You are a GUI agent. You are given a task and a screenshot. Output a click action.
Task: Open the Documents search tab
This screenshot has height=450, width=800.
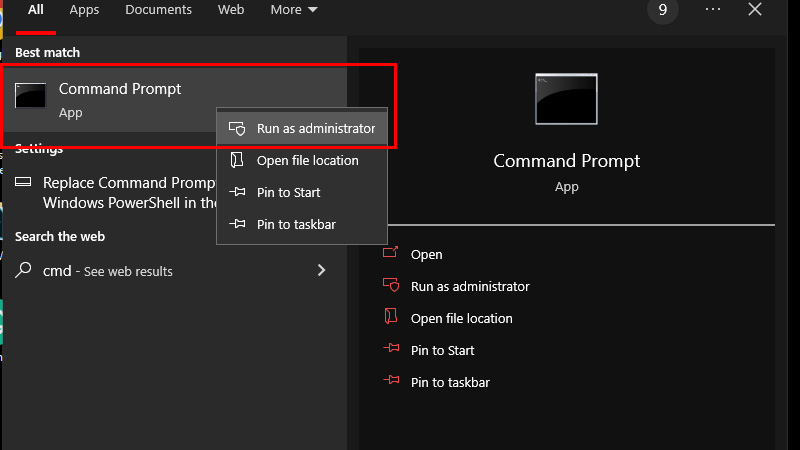tap(159, 10)
